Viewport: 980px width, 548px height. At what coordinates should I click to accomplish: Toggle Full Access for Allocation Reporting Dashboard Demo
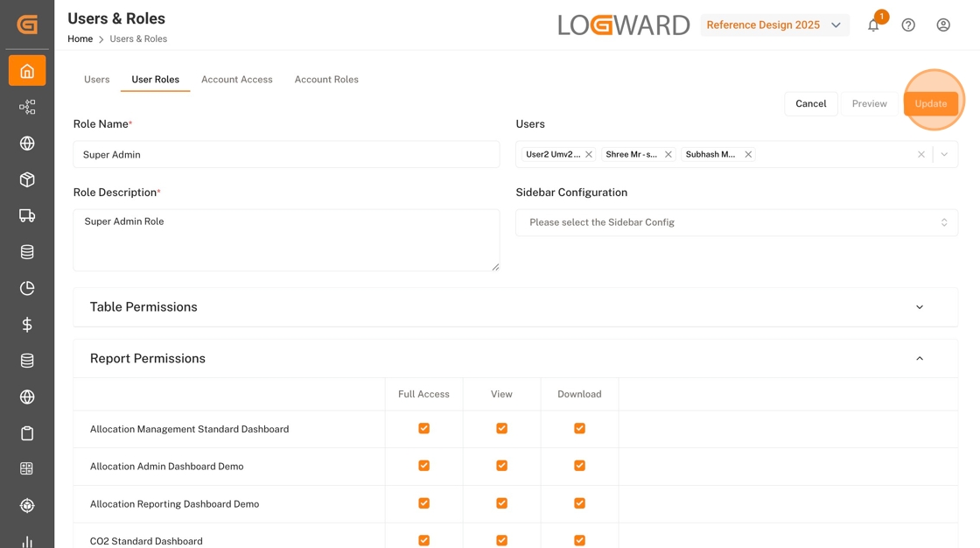tap(423, 503)
